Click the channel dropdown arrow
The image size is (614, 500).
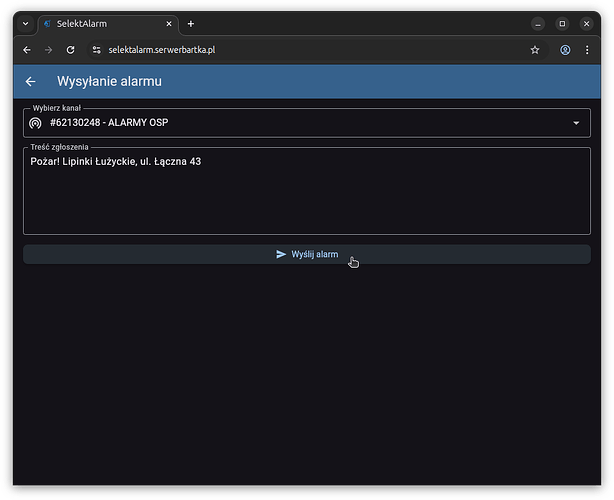(576, 123)
